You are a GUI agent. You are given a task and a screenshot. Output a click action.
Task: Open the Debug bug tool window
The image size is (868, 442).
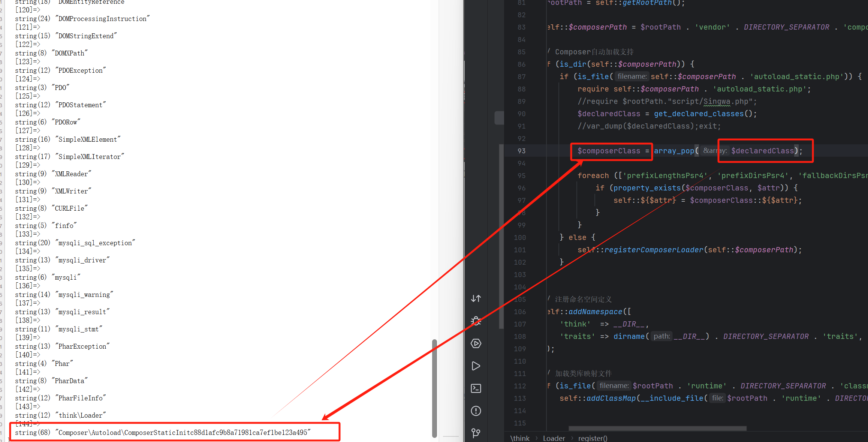(x=476, y=321)
